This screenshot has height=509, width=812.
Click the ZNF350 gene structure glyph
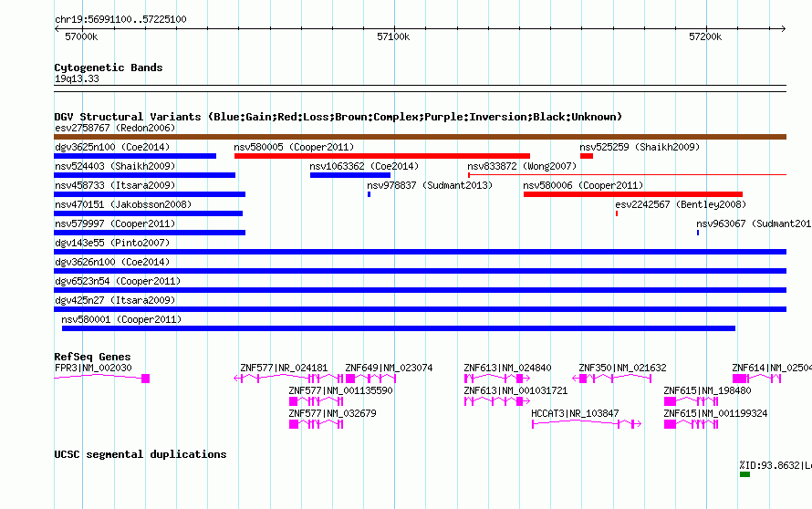[x=611, y=379]
